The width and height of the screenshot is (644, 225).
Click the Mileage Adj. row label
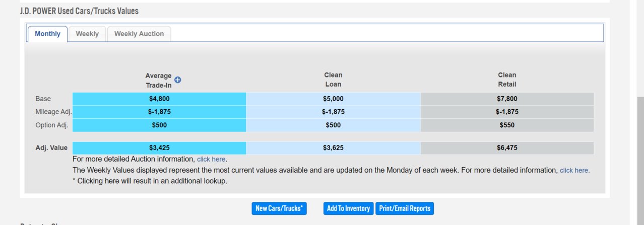[53, 112]
